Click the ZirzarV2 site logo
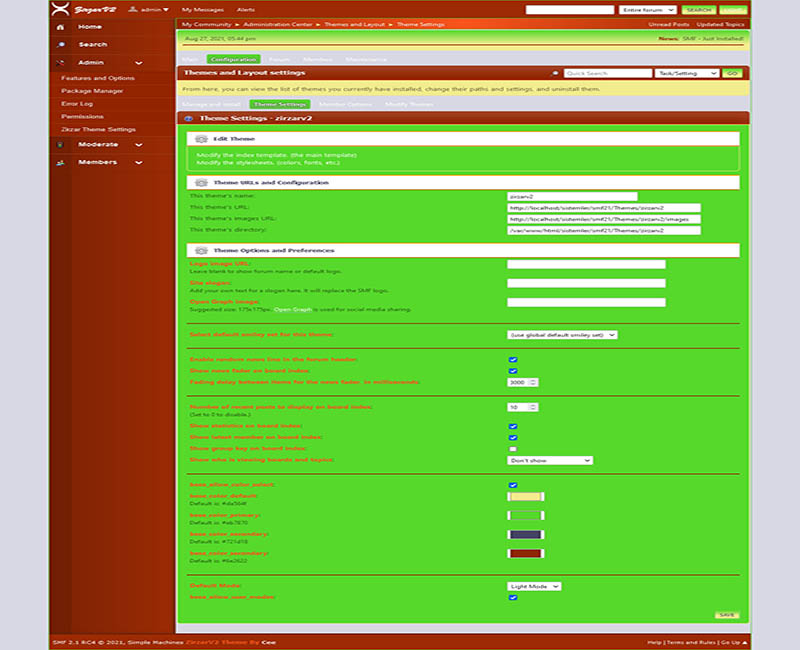Image resolution: width=800 pixels, height=650 pixels. pos(84,9)
